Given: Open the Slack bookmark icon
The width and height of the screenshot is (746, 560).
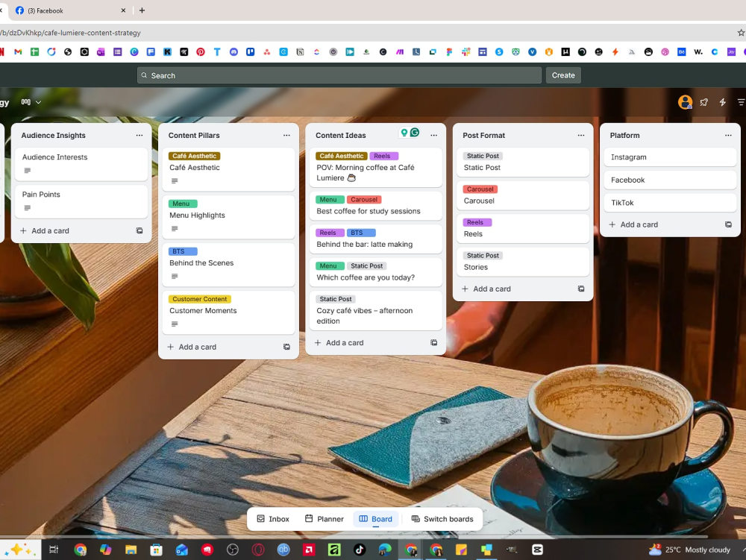Looking at the screenshot, I should pyautogui.click(x=466, y=51).
